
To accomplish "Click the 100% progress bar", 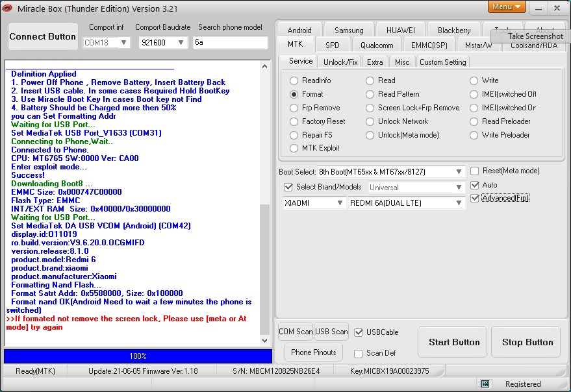I will (x=138, y=356).
